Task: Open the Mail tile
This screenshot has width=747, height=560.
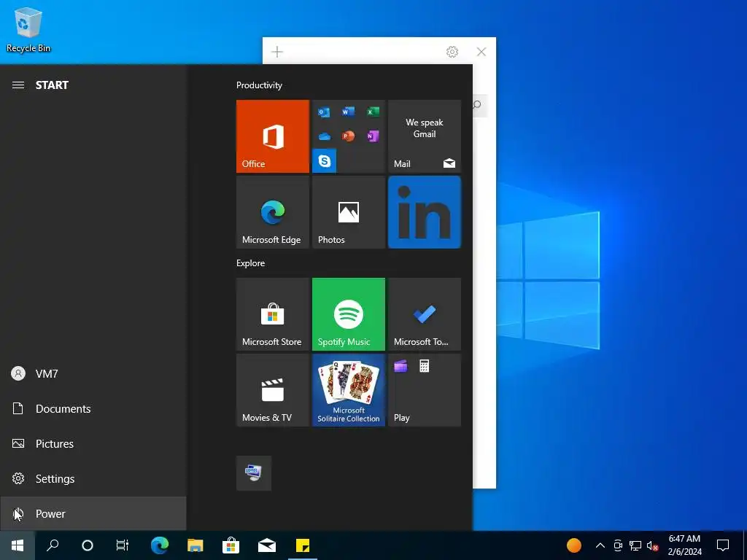Action: pos(425,136)
